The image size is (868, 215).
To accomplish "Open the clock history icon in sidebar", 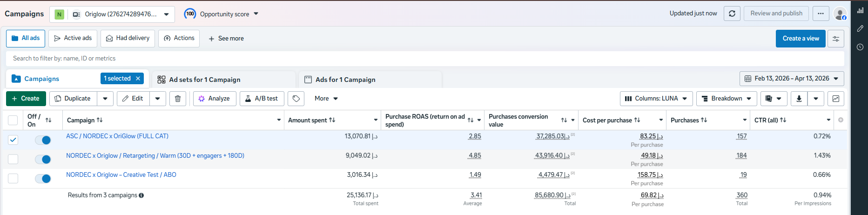I will tap(860, 47).
